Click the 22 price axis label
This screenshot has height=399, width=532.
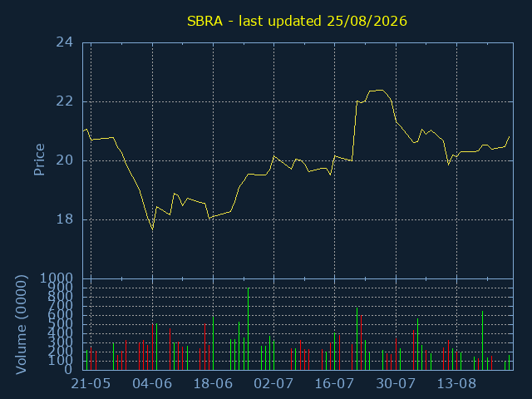coord(65,101)
